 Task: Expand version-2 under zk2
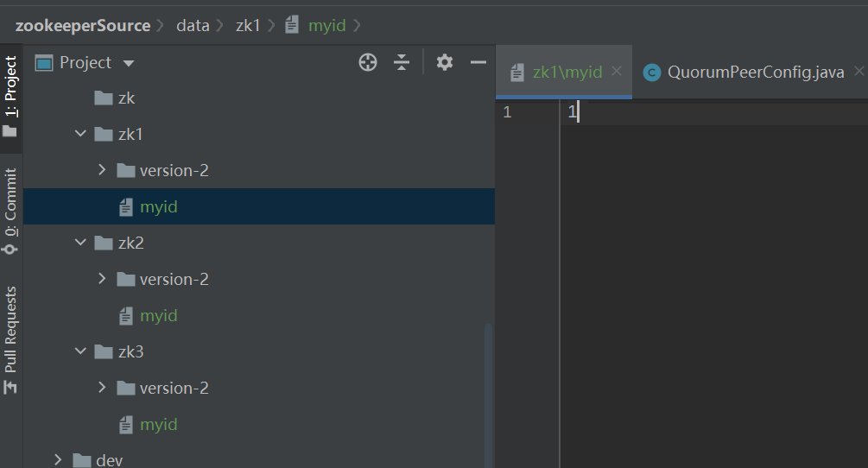[102, 278]
